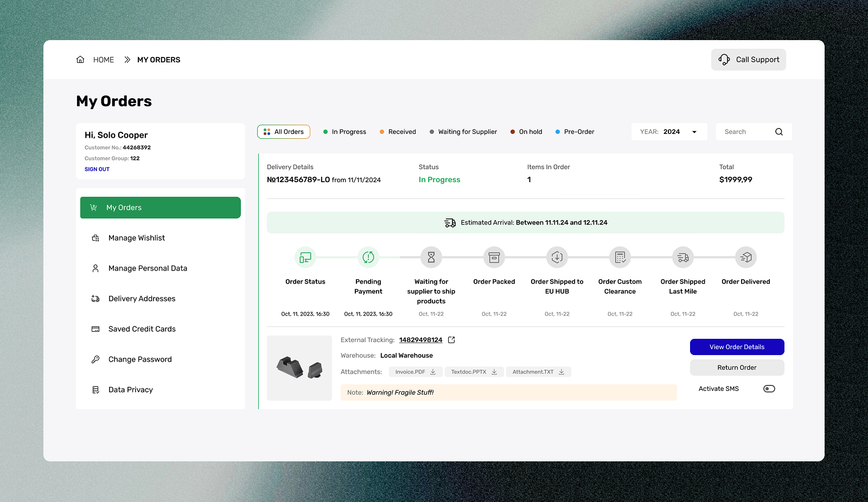Click the View Order Details button
Viewport: 868px width, 502px height.
(x=737, y=347)
